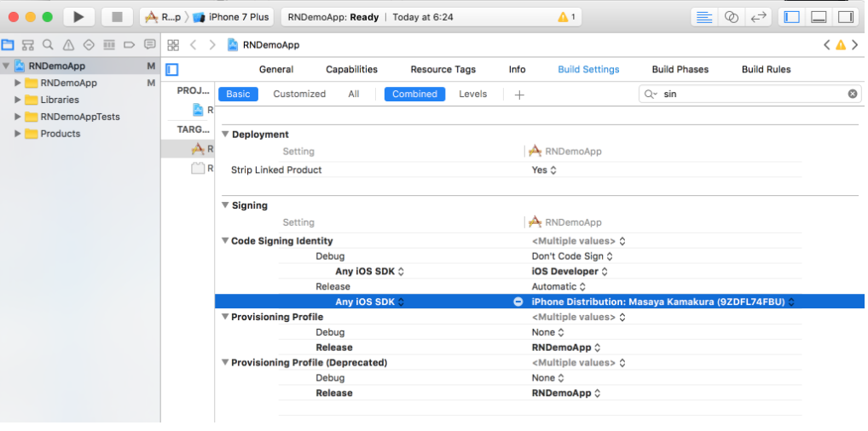
Task: Open the Find navigator magnifier icon
Action: pyautogui.click(x=48, y=45)
